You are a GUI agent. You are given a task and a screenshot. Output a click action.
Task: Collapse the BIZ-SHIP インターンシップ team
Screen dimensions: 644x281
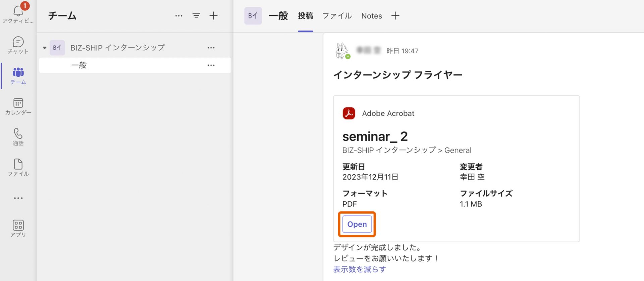[45, 48]
